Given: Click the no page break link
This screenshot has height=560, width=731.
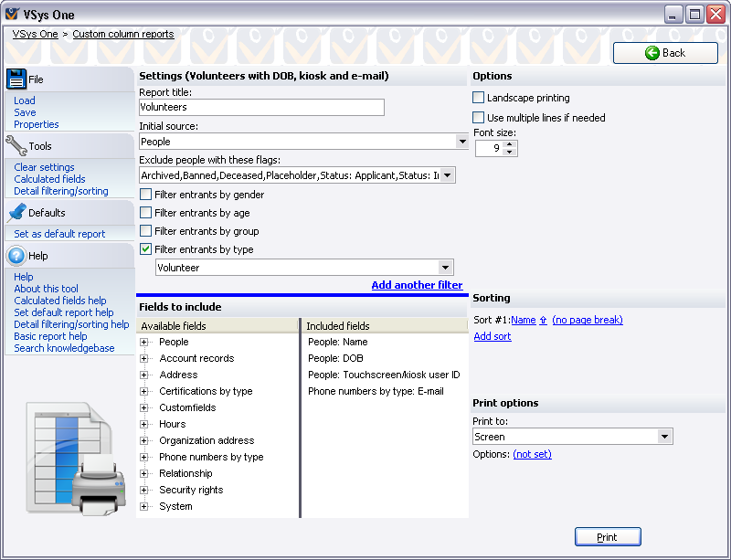Looking at the screenshot, I should click(x=588, y=320).
